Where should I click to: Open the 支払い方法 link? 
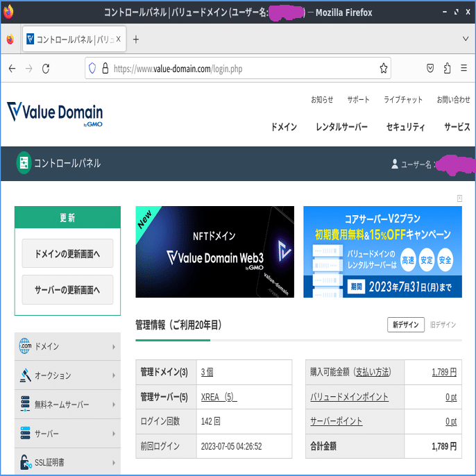(x=372, y=372)
